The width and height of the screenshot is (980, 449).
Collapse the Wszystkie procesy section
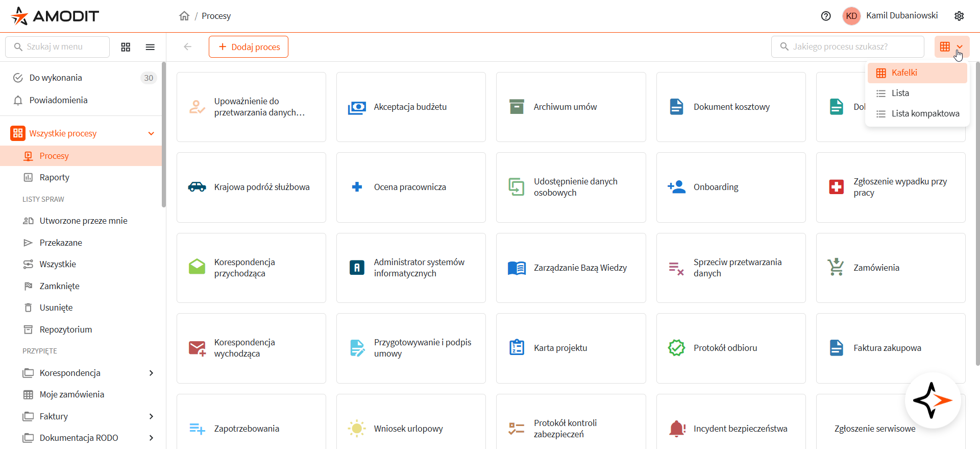[x=151, y=133]
